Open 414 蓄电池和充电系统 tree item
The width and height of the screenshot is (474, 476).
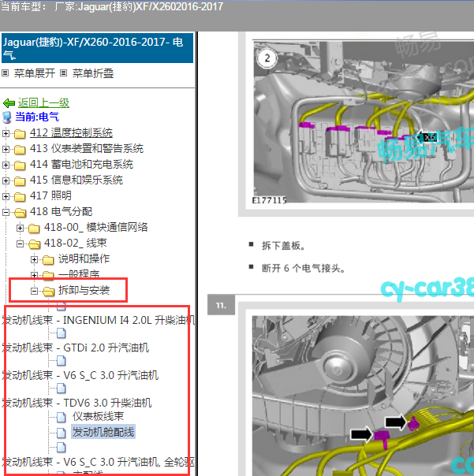(x=81, y=165)
